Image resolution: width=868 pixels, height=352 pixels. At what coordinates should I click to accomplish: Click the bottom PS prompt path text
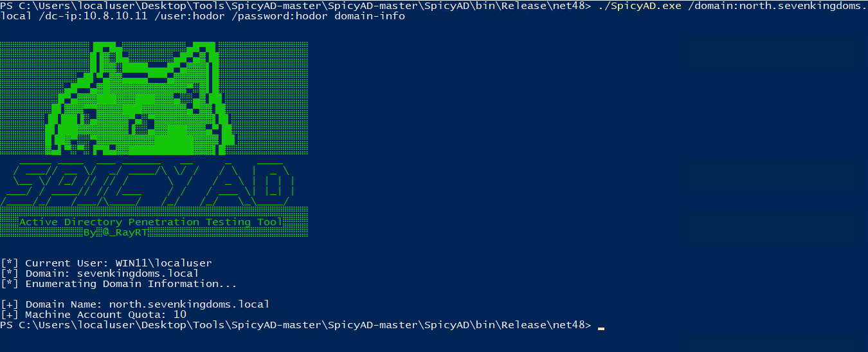tap(296, 325)
